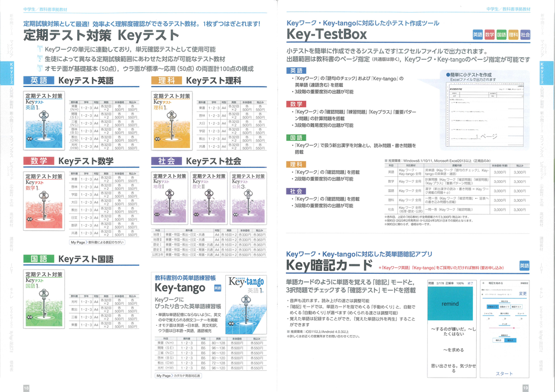Click the Keyテスト 公民3 book cover

coord(248,198)
